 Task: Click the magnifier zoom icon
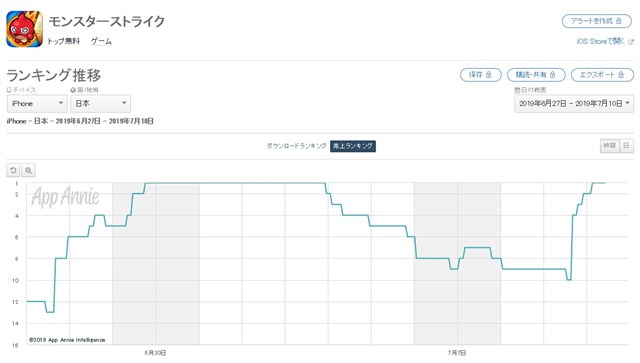[x=28, y=170]
